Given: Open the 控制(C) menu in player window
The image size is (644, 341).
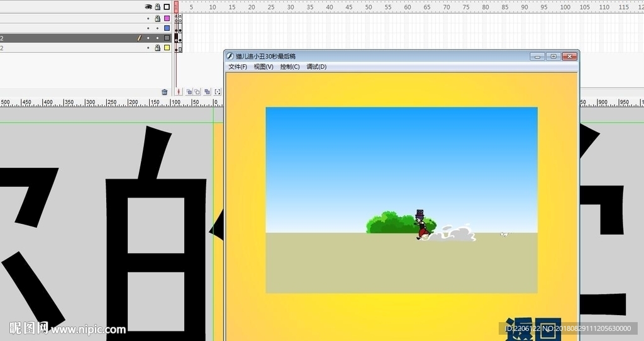Looking at the screenshot, I should click(x=290, y=67).
